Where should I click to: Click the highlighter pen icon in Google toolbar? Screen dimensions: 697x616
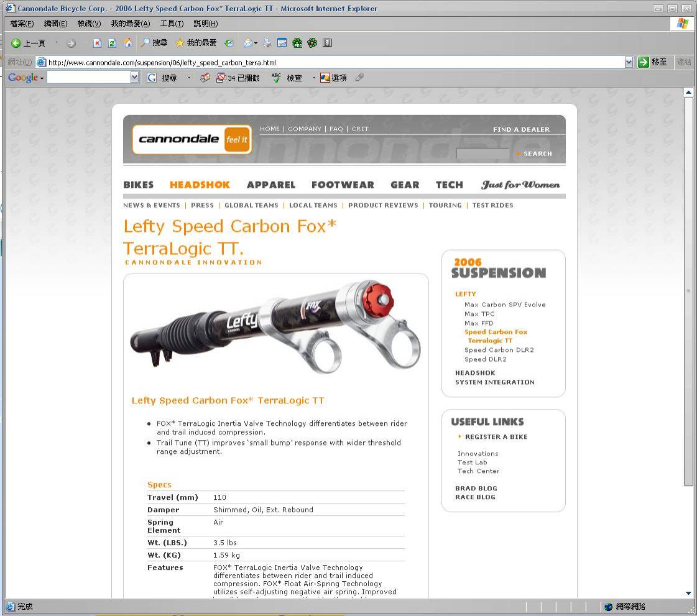coord(359,77)
